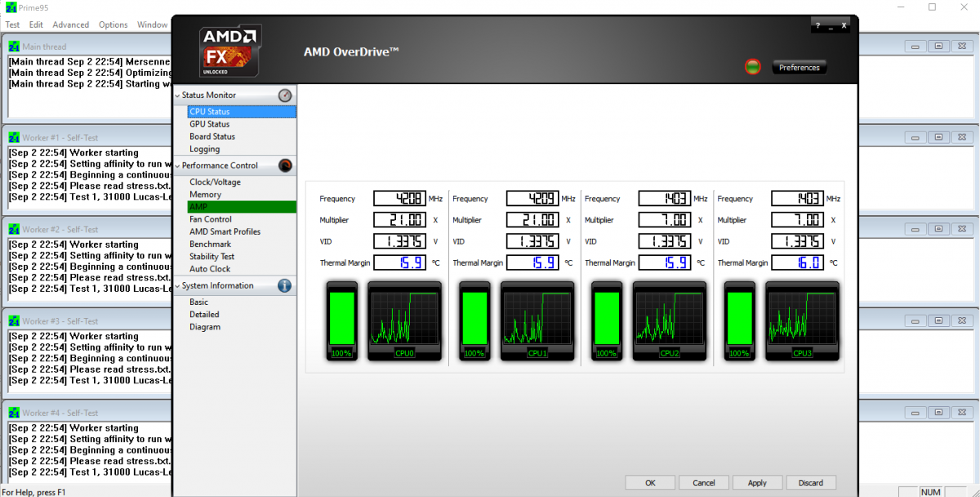Close the Worker #2 child window

click(961, 230)
